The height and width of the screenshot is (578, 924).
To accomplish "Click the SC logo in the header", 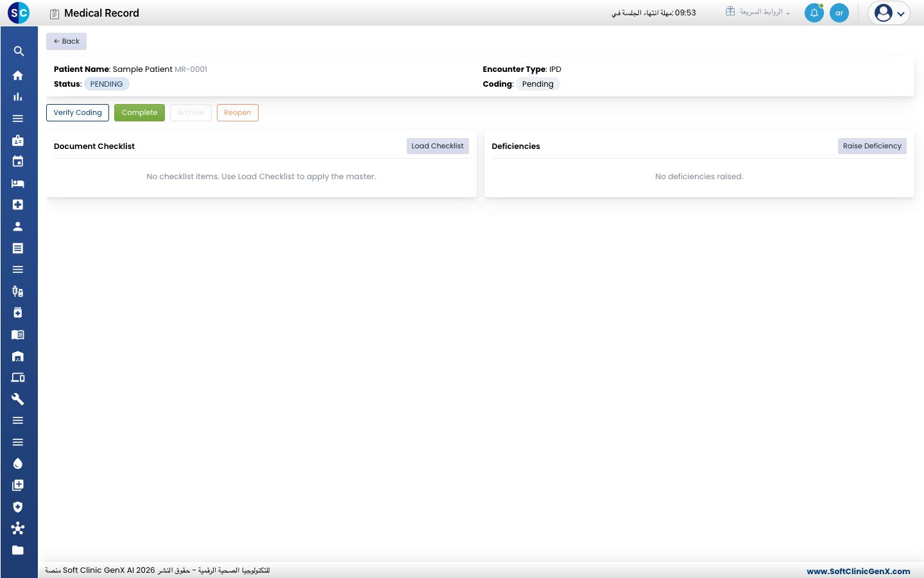I will pyautogui.click(x=19, y=13).
